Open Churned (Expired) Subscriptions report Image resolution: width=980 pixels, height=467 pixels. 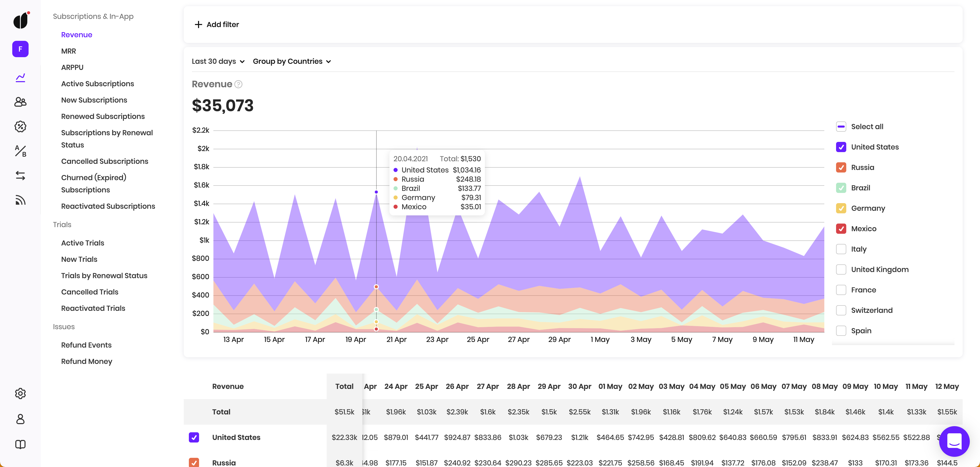[94, 184]
